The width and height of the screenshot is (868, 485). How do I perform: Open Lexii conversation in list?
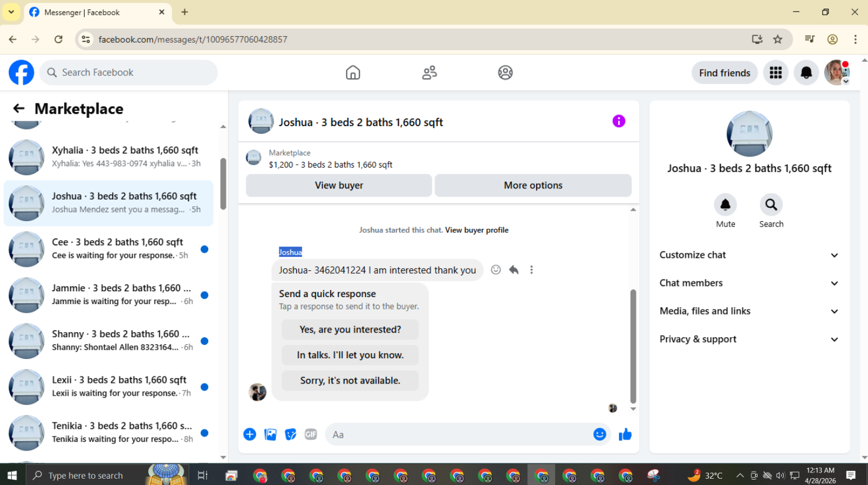(108, 387)
